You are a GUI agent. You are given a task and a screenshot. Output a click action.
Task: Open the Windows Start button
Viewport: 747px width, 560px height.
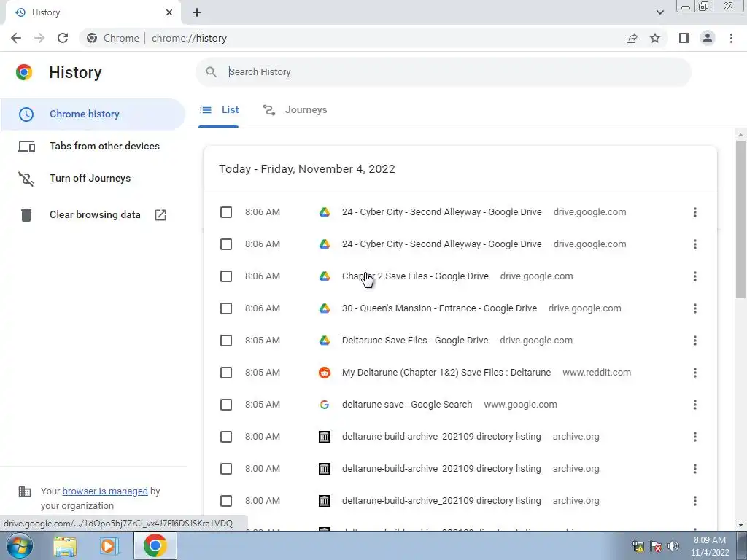pos(19,545)
